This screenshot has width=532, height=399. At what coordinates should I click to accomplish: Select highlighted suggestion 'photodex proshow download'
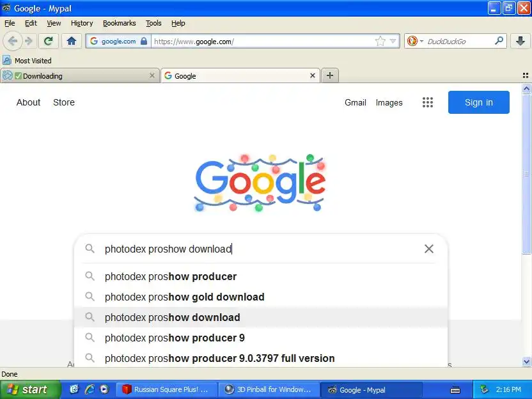[261, 317]
